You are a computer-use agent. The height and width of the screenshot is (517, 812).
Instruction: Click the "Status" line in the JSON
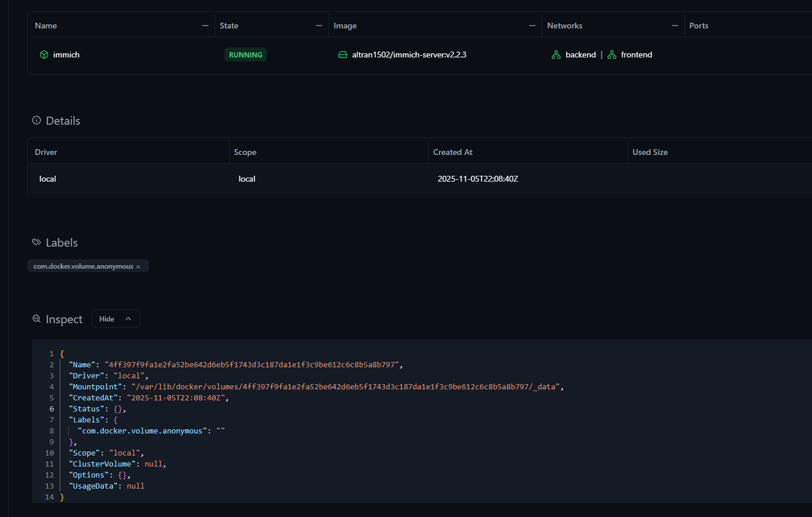click(97, 409)
